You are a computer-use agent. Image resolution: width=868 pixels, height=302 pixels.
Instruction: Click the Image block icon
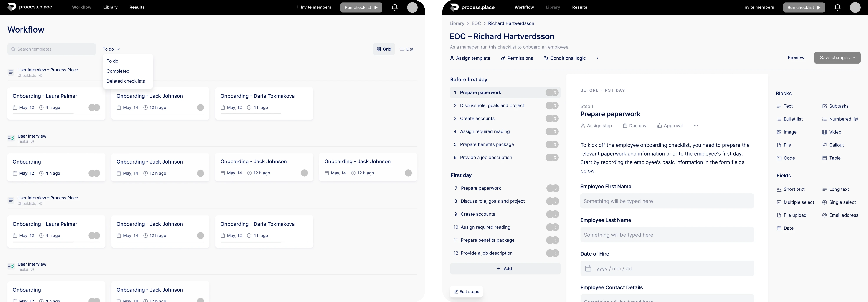pos(779,132)
